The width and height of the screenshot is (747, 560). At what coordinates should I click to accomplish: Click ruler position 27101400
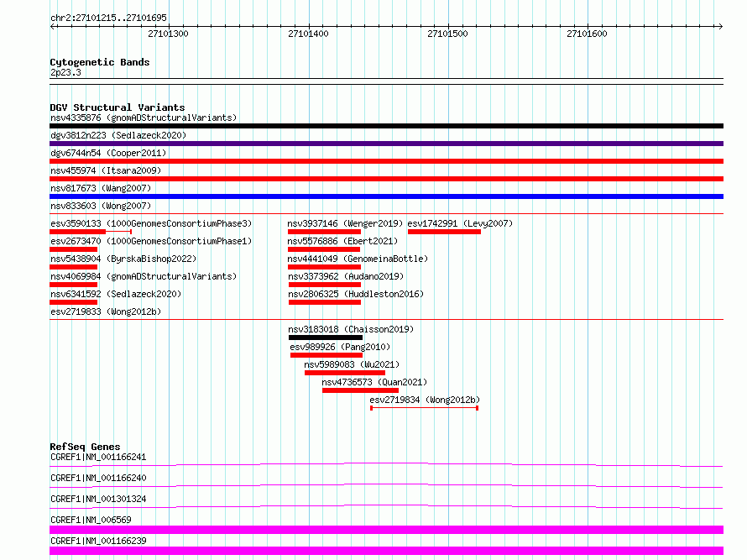(x=308, y=34)
